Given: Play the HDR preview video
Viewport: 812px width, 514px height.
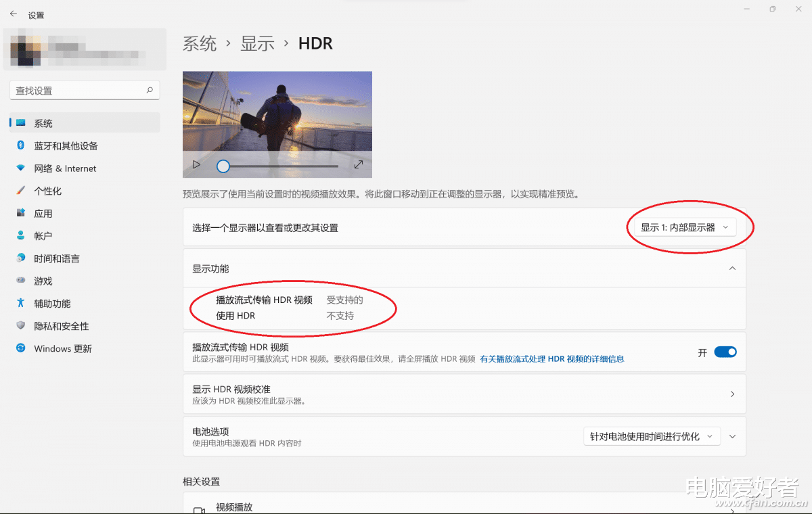Looking at the screenshot, I should 196,164.
